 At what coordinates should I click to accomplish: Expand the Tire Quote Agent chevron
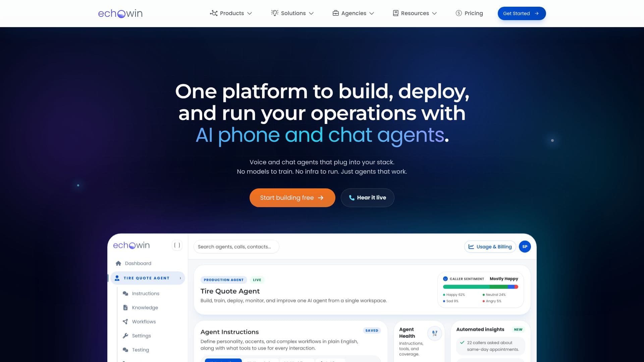[x=180, y=278]
